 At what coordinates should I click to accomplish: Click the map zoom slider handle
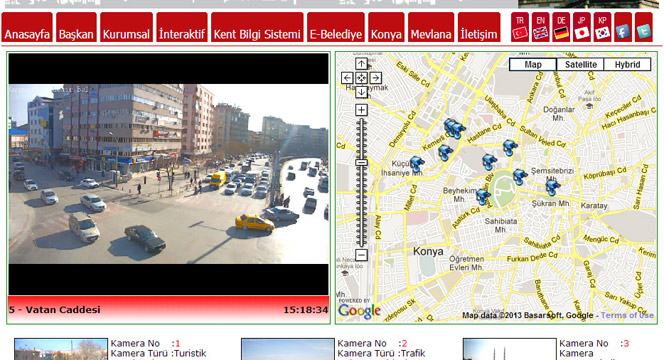click(x=361, y=163)
